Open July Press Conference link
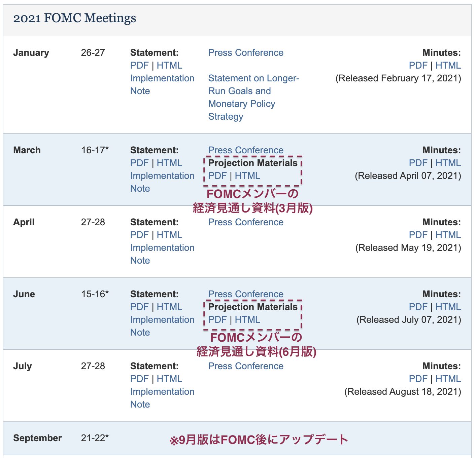 pyautogui.click(x=246, y=366)
